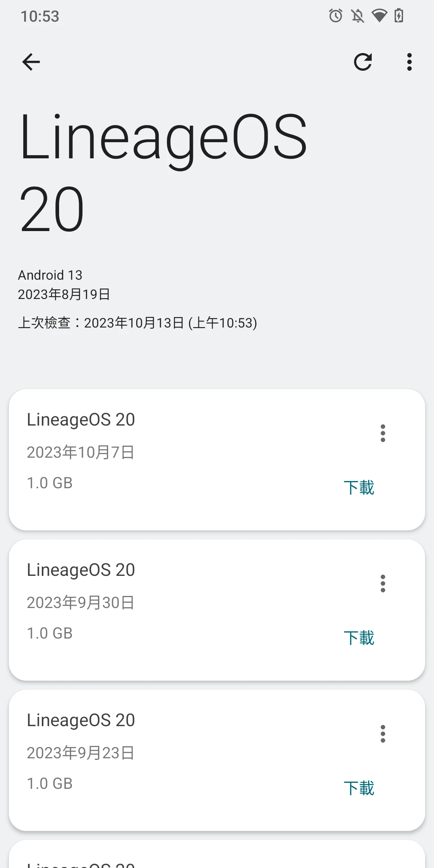Image resolution: width=434 pixels, height=868 pixels.
Task: Download the September 30 LineageOS update
Action: [359, 638]
